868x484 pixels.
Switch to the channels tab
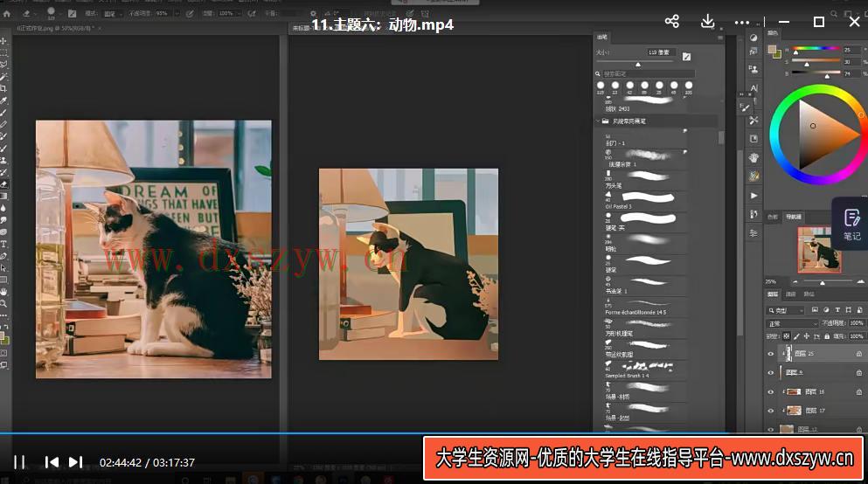pyautogui.click(x=791, y=294)
